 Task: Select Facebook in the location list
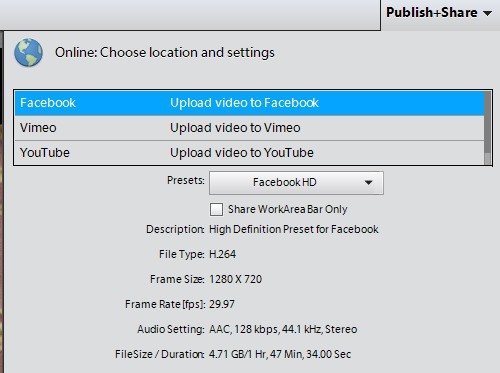48,103
